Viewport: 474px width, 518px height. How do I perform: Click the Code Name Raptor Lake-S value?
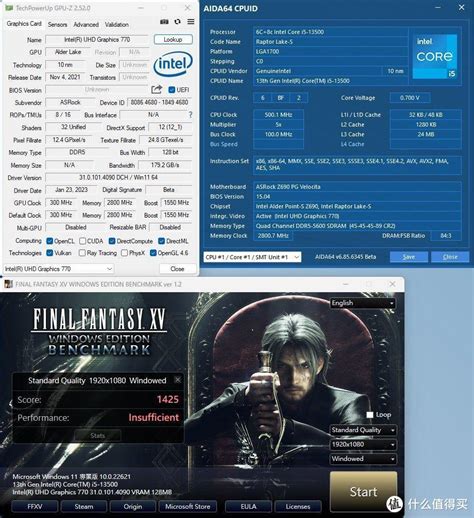pos(330,42)
